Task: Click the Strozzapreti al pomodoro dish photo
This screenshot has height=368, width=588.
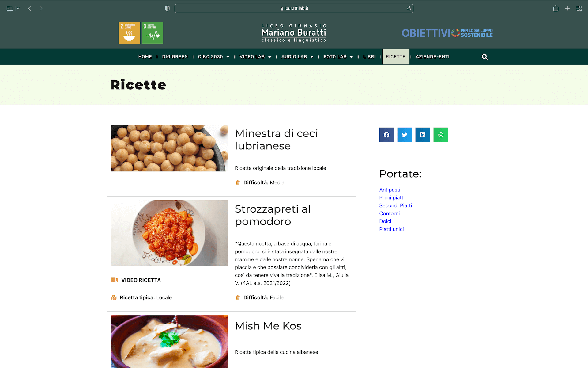Action: pos(169,233)
